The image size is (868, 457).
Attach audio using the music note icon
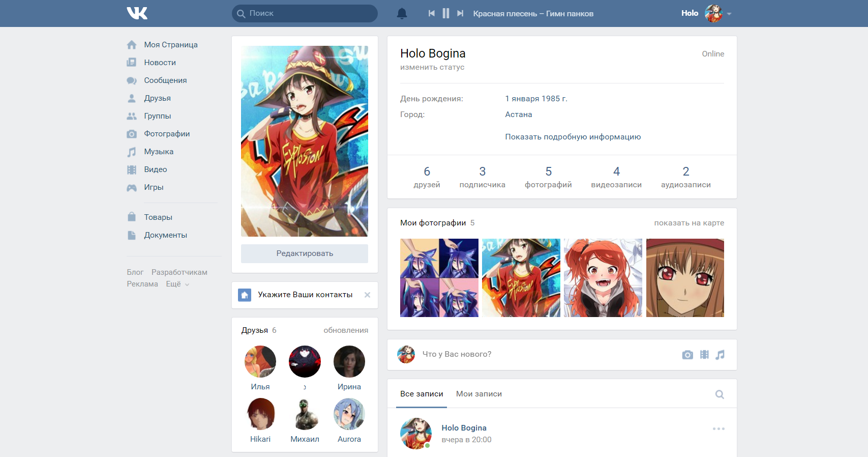(x=720, y=355)
